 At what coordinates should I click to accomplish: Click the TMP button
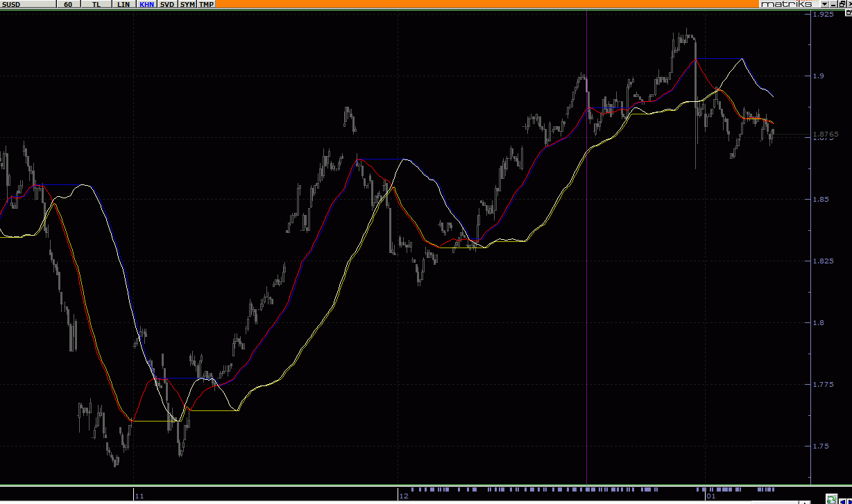click(x=207, y=4)
